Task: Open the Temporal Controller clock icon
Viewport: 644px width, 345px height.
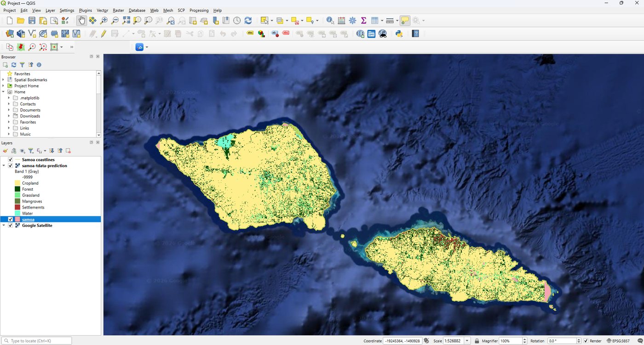Action: pyautogui.click(x=237, y=20)
